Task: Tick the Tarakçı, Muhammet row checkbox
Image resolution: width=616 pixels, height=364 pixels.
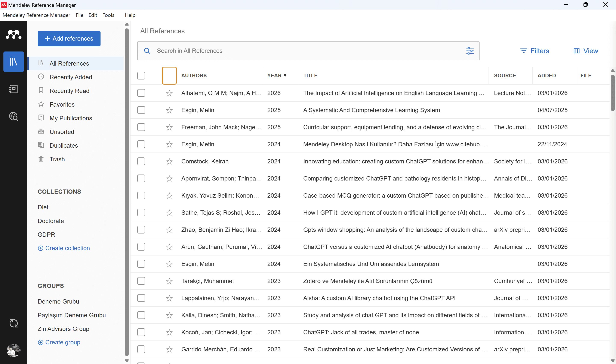Action: tap(141, 281)
